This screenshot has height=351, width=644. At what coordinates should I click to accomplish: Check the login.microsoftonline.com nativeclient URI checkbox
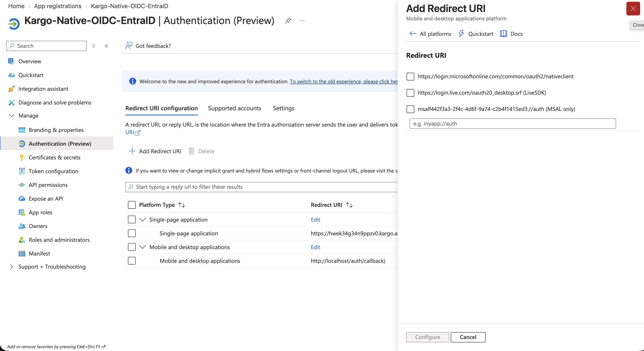(410, 76)
